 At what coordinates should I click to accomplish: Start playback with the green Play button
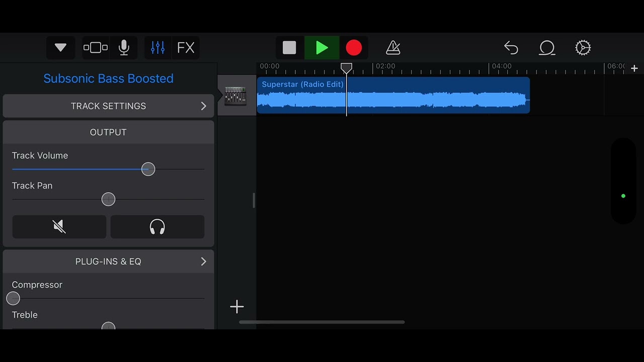pos(322,48)
